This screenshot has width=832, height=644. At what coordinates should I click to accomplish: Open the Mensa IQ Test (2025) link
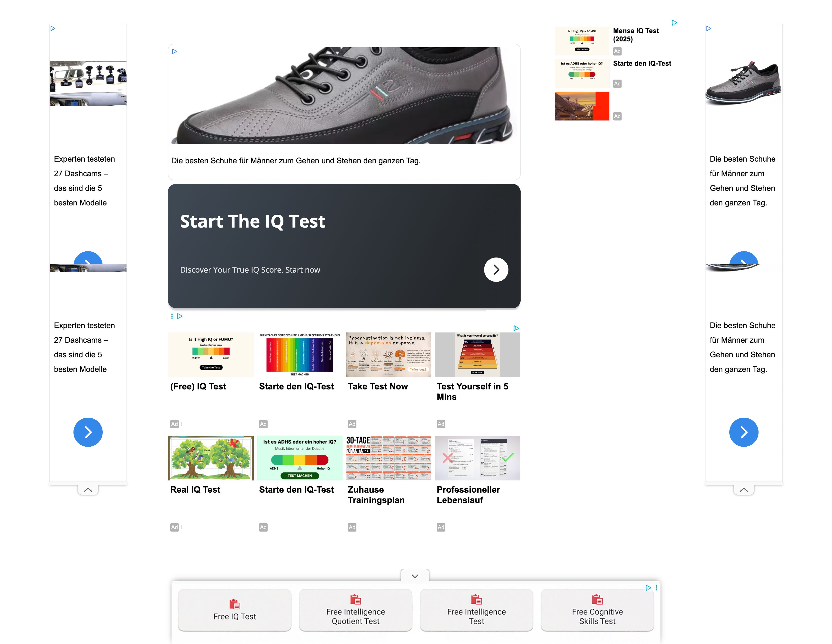tap(636, 35)
